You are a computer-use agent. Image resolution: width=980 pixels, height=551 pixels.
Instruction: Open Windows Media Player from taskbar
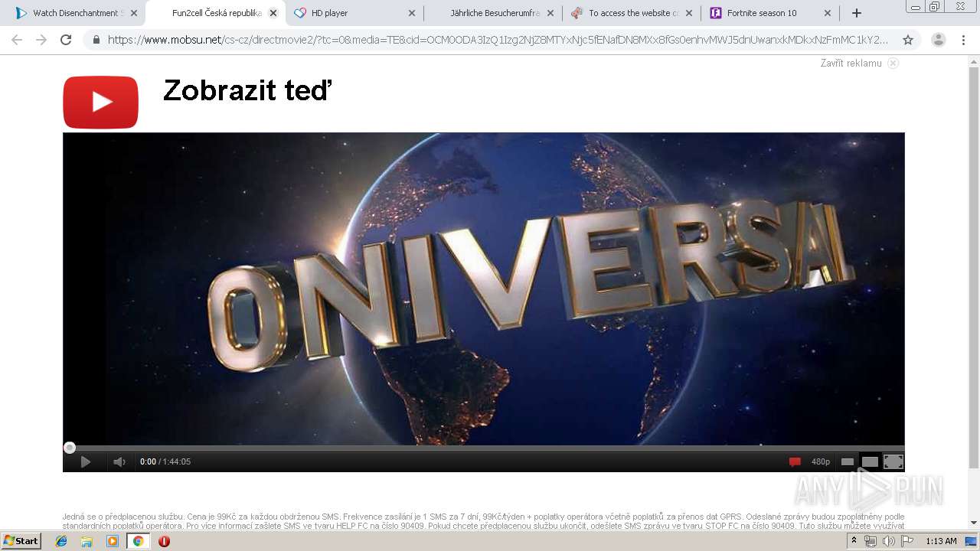pos(113,541)
